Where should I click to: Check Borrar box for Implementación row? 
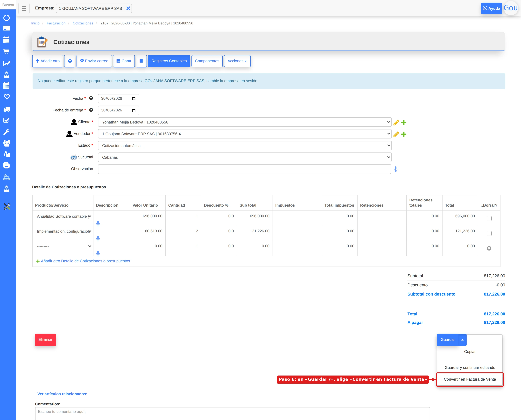pos(489,233)
